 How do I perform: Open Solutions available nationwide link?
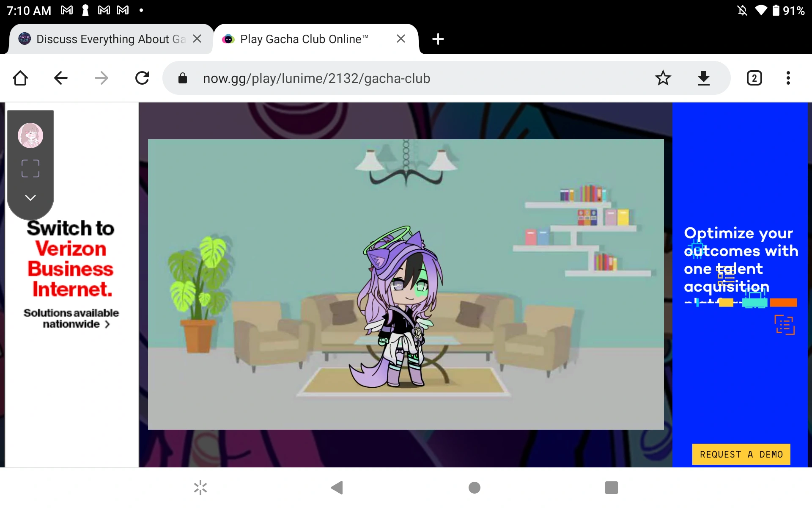(x=71, y=318)
